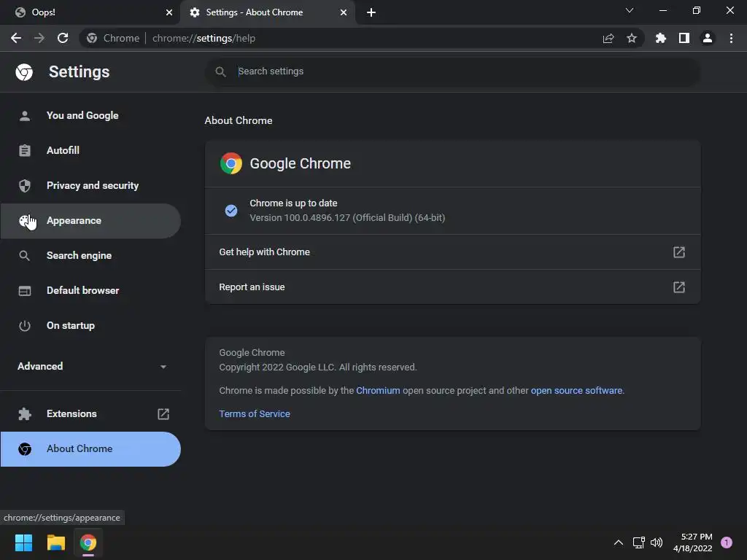Open the Terms of Service link
The width and height of the screenshot is (747, 560).
click(x=255, y=414)
